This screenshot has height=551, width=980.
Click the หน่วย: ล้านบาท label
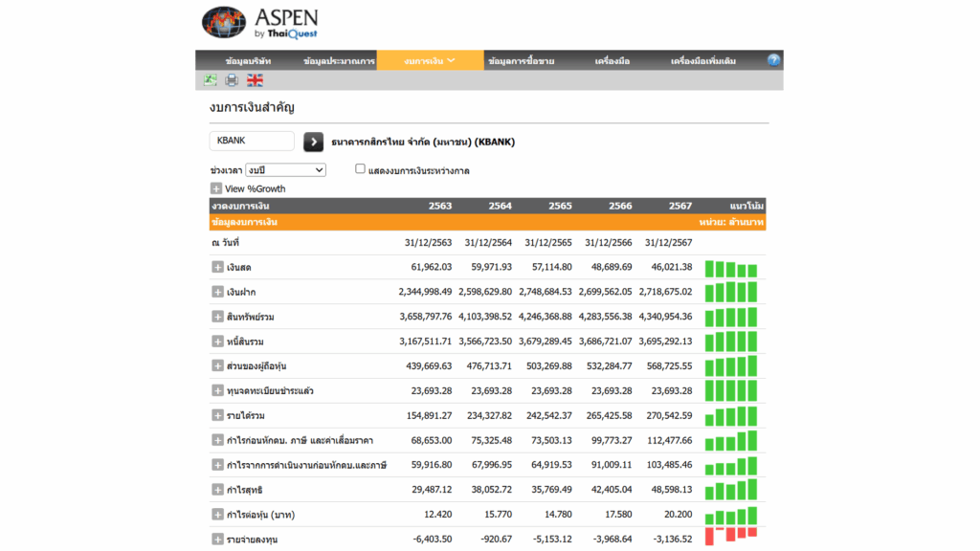pyautogui.click(x=731, y=222)
